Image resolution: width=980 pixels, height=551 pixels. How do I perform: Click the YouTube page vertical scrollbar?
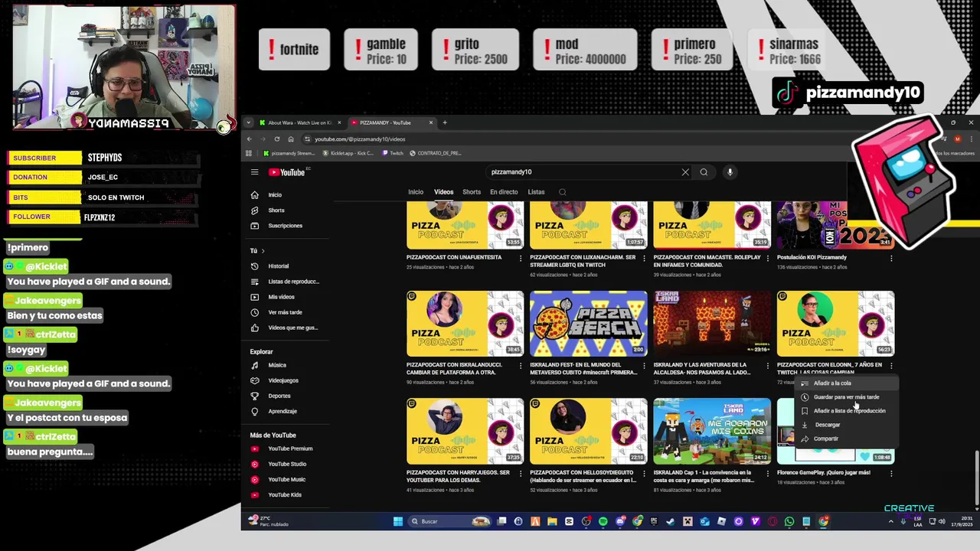[976, 478]
